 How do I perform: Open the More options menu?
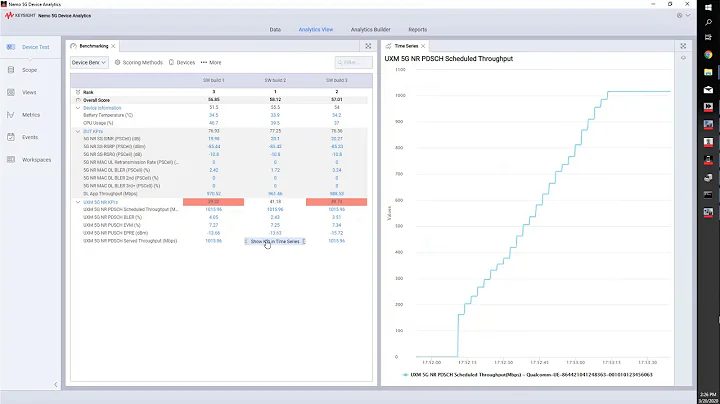pyautogui.click(x=211, y=62)
